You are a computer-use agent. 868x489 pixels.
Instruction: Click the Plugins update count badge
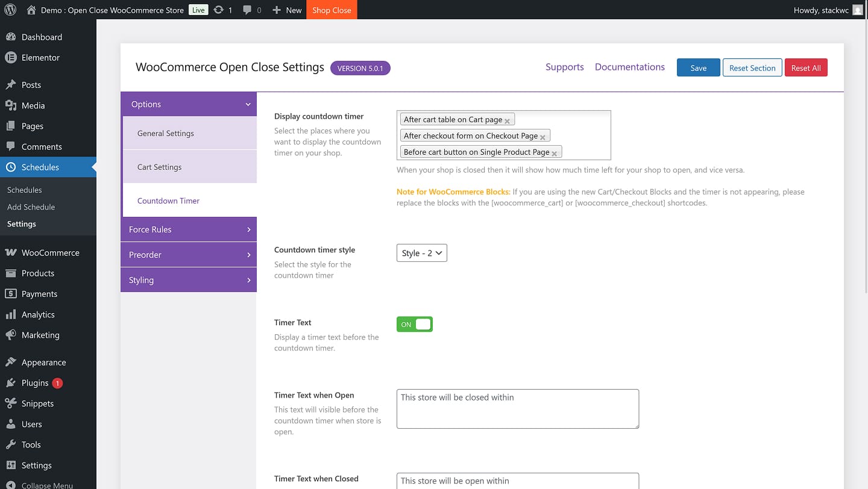(57, 383)
